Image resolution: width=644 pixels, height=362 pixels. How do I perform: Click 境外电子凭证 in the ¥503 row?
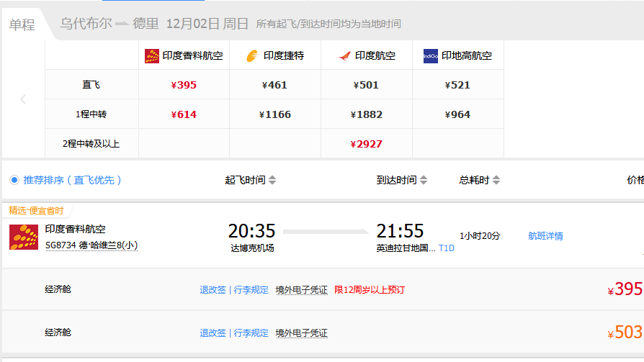click(x=301, y=333)
